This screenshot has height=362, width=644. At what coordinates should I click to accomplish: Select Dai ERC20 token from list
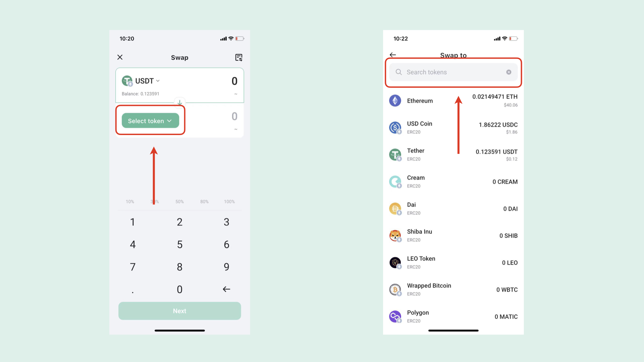pos(453,208)
